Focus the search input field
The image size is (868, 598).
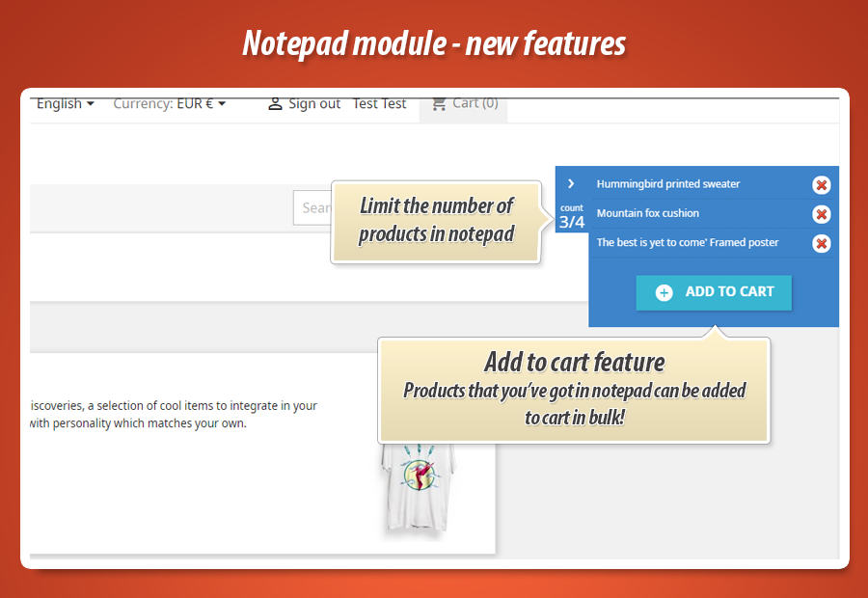click(312, 207)
